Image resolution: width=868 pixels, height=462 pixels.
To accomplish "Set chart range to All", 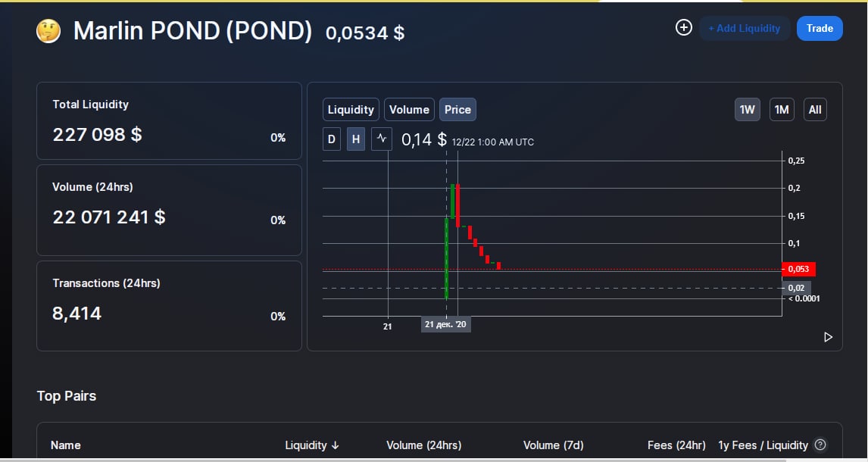I will click(815, 110).
